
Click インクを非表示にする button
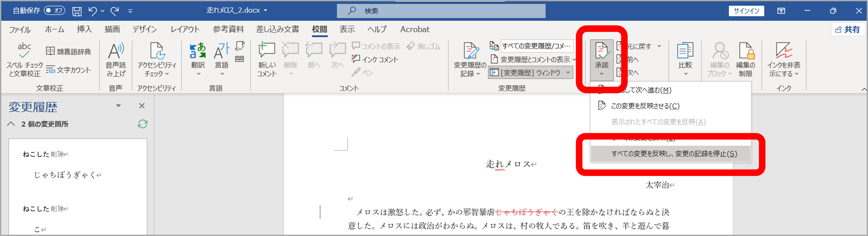(x=784, y=59)
